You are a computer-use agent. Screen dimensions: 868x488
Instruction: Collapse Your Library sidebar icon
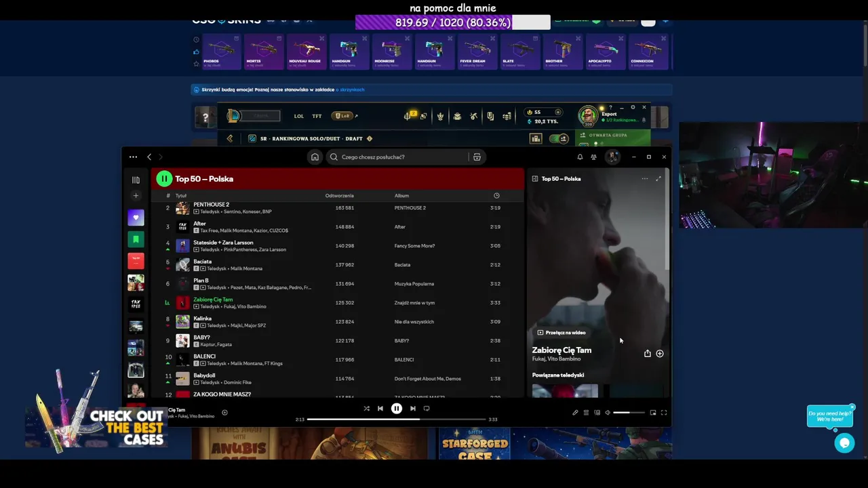pos(136,180)
